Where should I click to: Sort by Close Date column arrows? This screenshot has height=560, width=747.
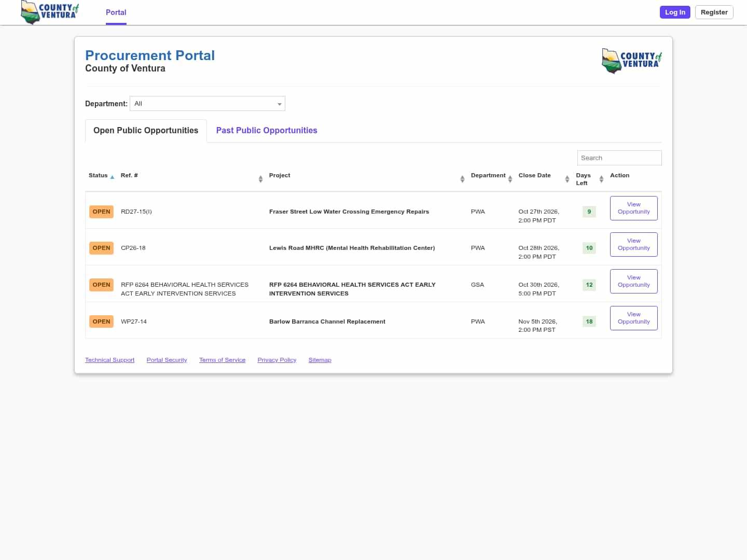(x=567, y=179)
